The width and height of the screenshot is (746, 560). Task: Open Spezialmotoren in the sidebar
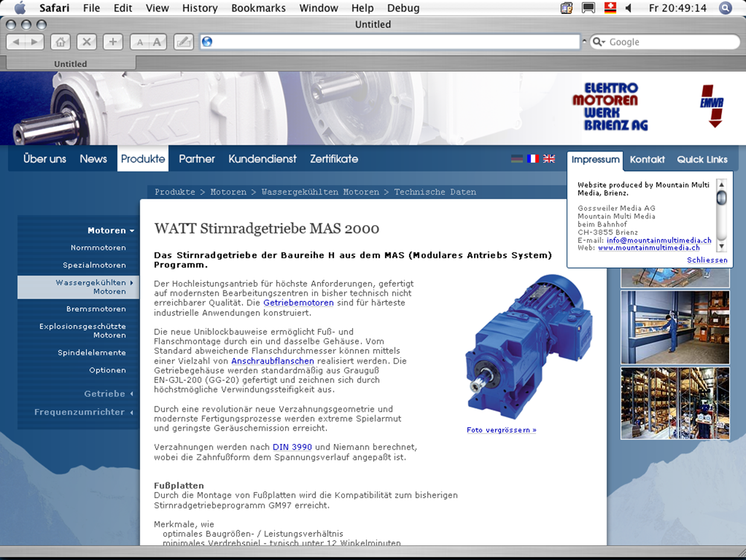pos(94,265)
